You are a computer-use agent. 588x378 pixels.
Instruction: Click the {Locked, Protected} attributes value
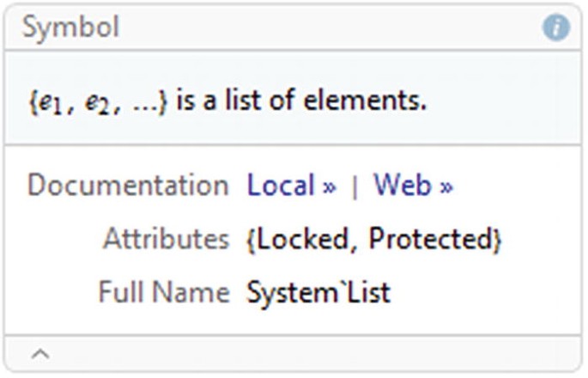click(x=373, y=240)
